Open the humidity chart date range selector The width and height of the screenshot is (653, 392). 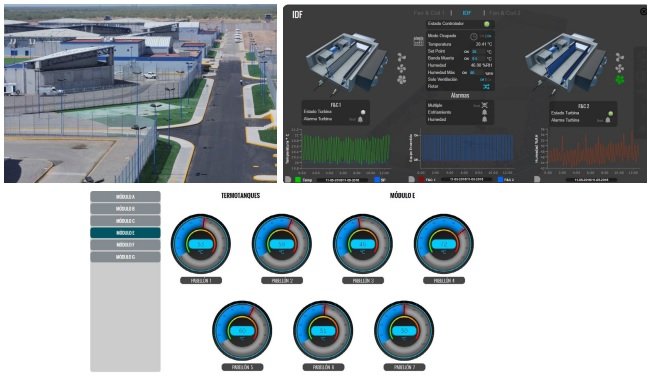coord(591,180)
